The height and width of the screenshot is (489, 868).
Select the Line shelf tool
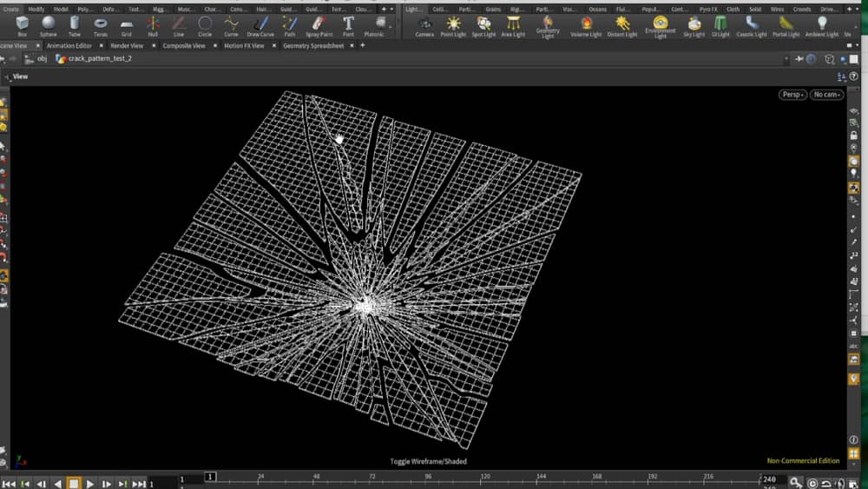pyautogui.click(x=179, y=26)
